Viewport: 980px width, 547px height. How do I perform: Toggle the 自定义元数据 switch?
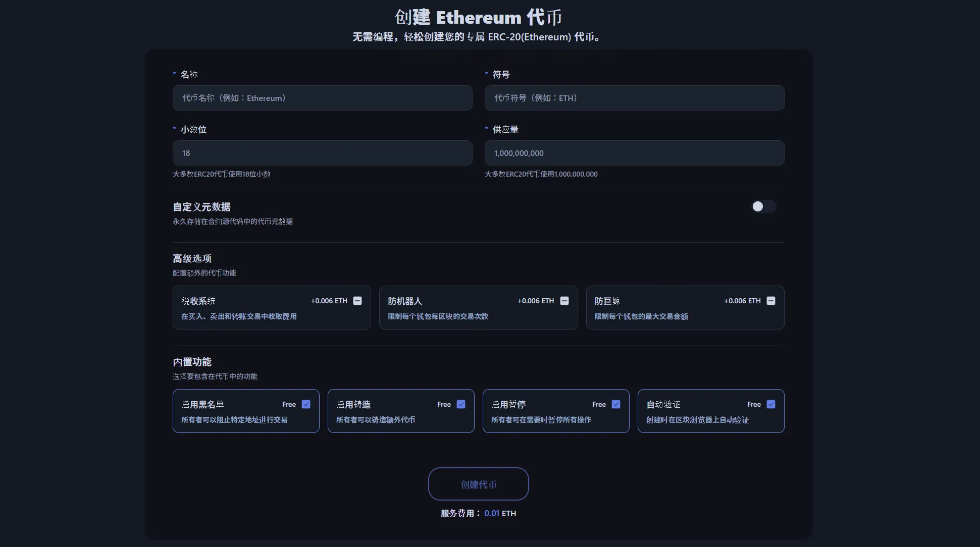[x=763, y=206]
